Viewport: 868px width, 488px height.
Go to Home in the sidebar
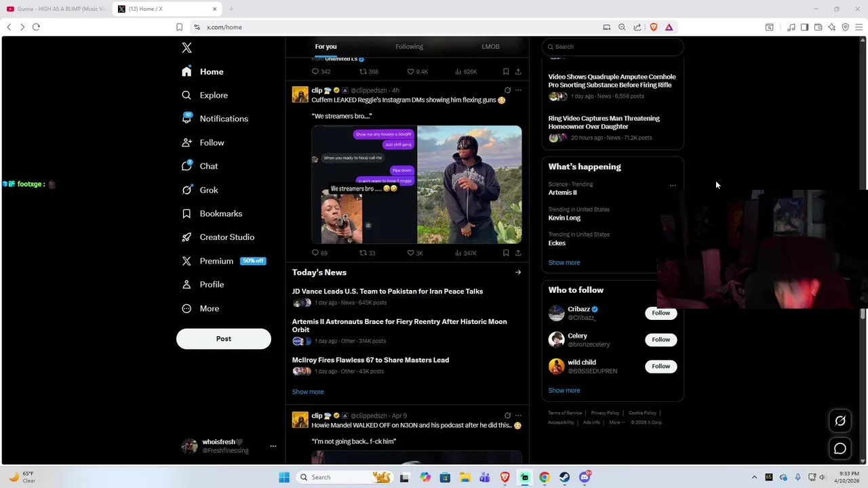(x=203, y=72)
